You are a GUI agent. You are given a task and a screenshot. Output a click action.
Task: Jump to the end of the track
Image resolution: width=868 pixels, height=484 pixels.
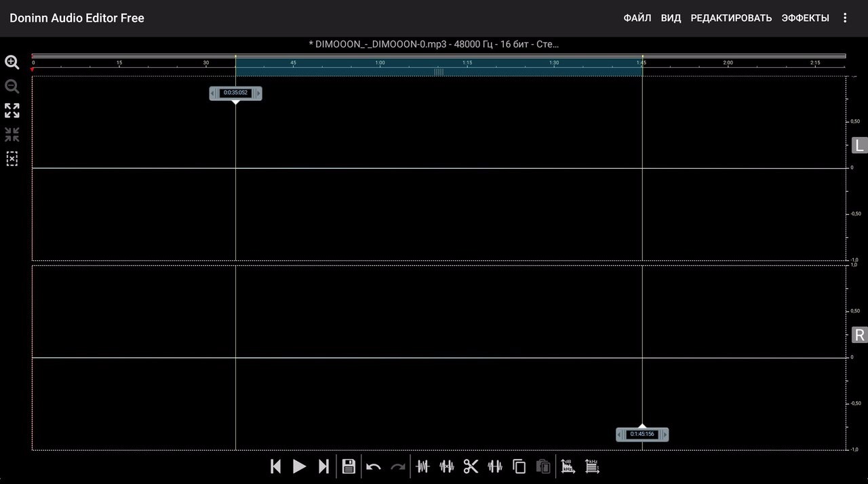click(324, 466)
